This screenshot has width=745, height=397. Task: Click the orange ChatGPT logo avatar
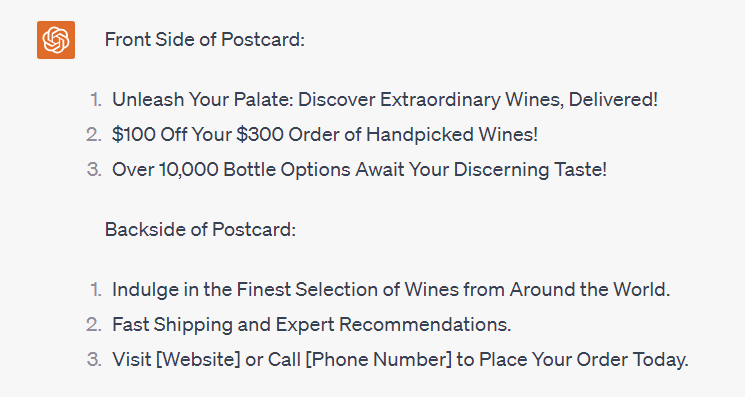[x=56, y=40]
